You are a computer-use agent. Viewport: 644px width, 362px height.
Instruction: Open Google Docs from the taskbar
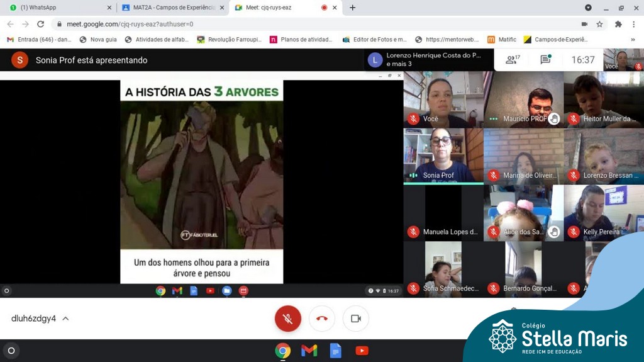pyautogui.click(x=335, y=351)
